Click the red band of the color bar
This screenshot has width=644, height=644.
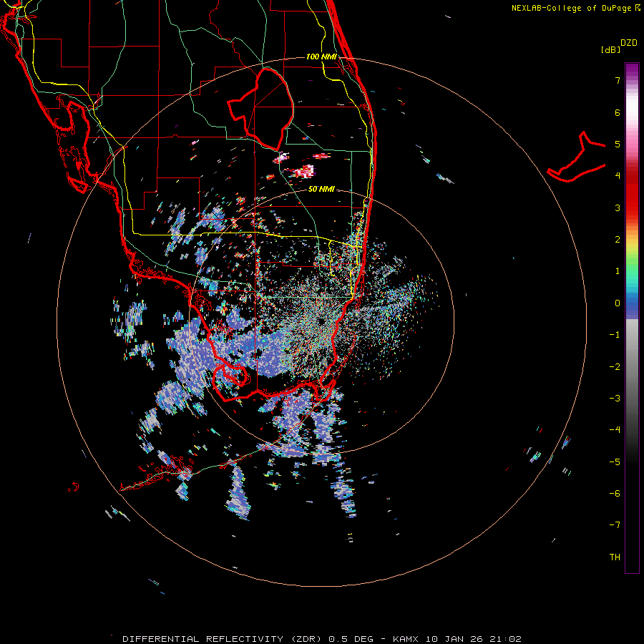click(632, 197)
